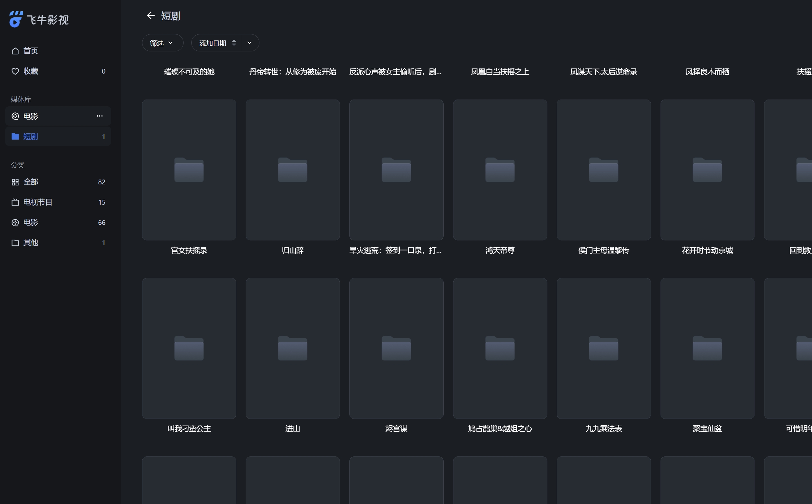Open the 归山辞 folder
812x504 pixels.
[x=293, y=170]
